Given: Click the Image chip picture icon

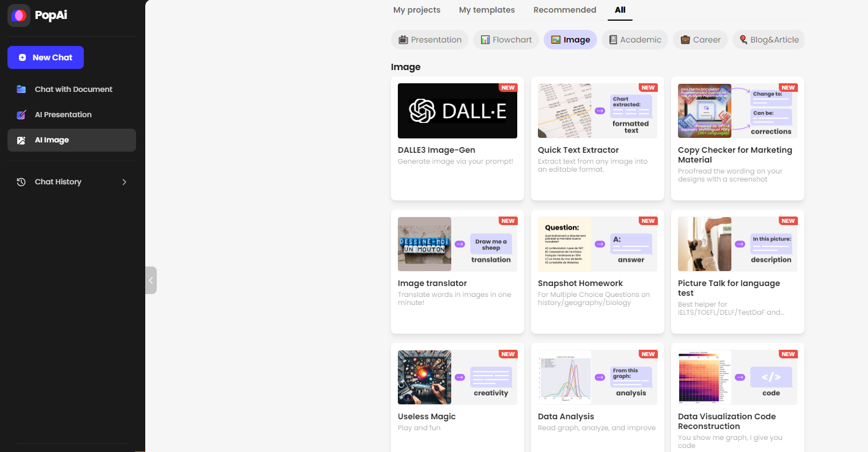Looking at the screenshot, I should coord(556,40).
